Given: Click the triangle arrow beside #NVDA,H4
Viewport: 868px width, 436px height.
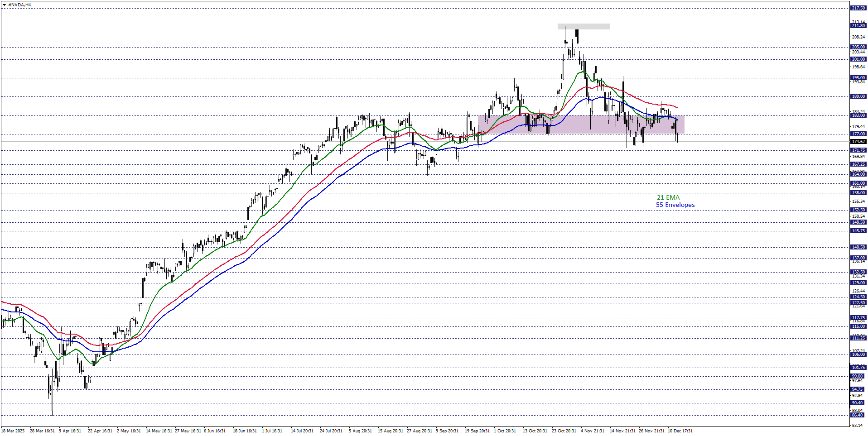Looking at the screenshot, I should point(4,5).
